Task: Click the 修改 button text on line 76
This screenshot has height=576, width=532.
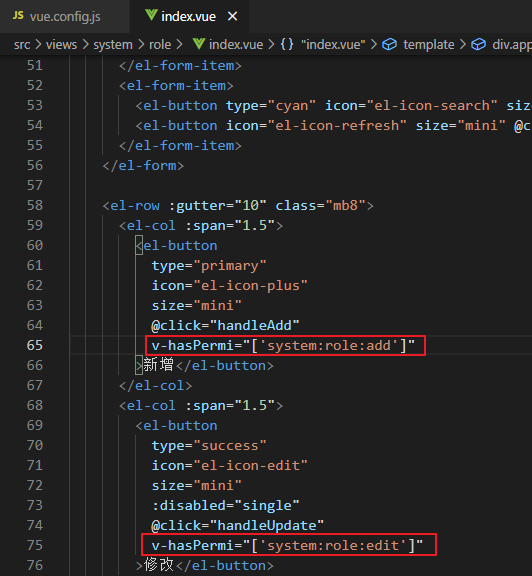Action: click(x=158, y=565)
